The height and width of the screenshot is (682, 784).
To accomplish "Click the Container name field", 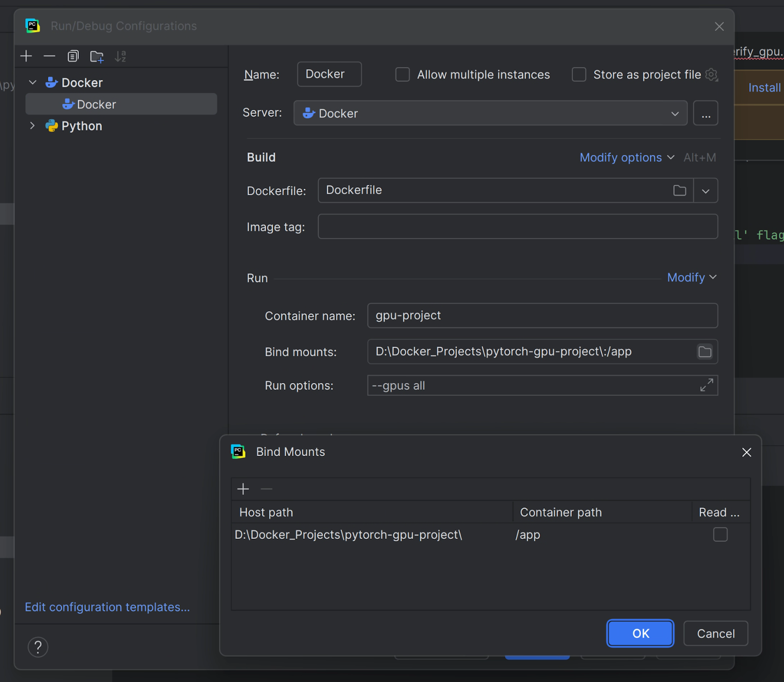I will [x=542, y=315].
